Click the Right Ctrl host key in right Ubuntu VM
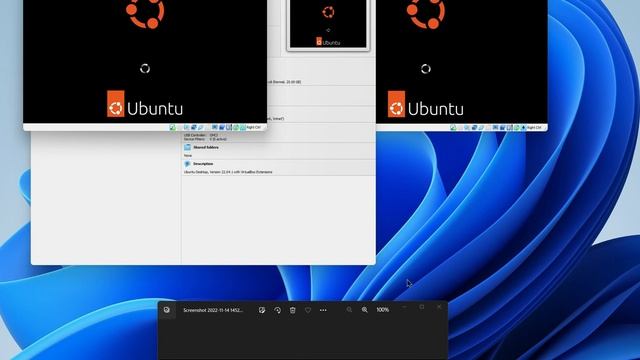Viewport: 640px width, 360px height. 534,128
